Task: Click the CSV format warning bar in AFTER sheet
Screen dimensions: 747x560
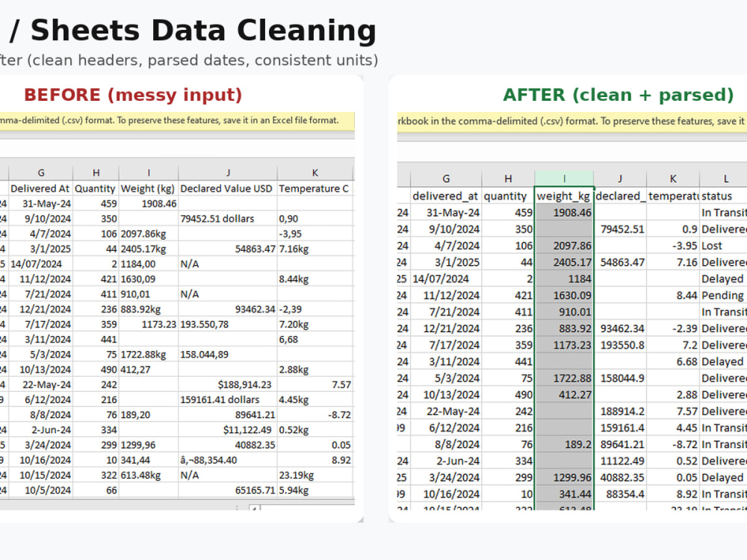Action: coord(571,122)
